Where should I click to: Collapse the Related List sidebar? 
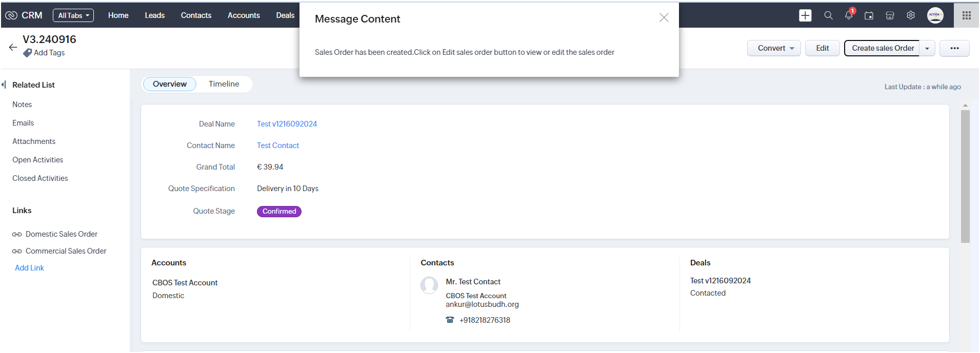tap(4, 85)
